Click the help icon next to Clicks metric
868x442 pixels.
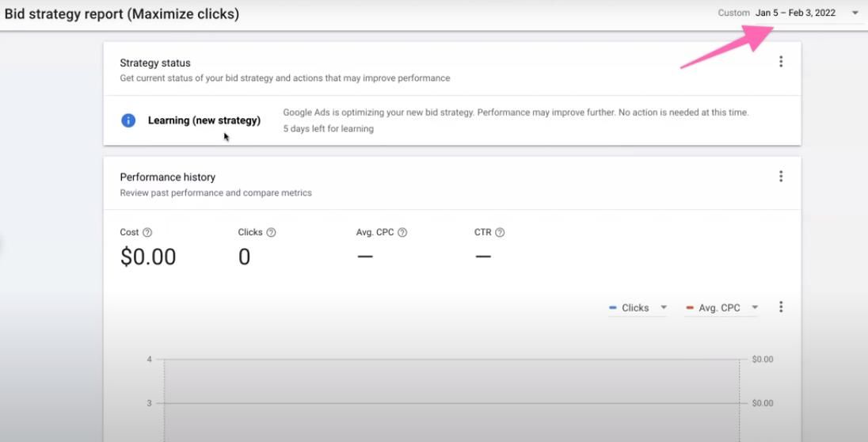[x=272, y=233]
